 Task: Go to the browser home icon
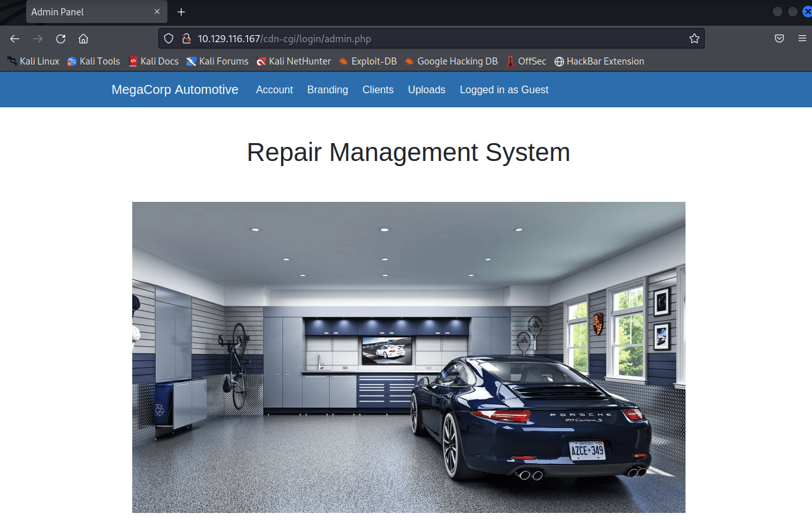pyautogui.click(x=83, y=39)
